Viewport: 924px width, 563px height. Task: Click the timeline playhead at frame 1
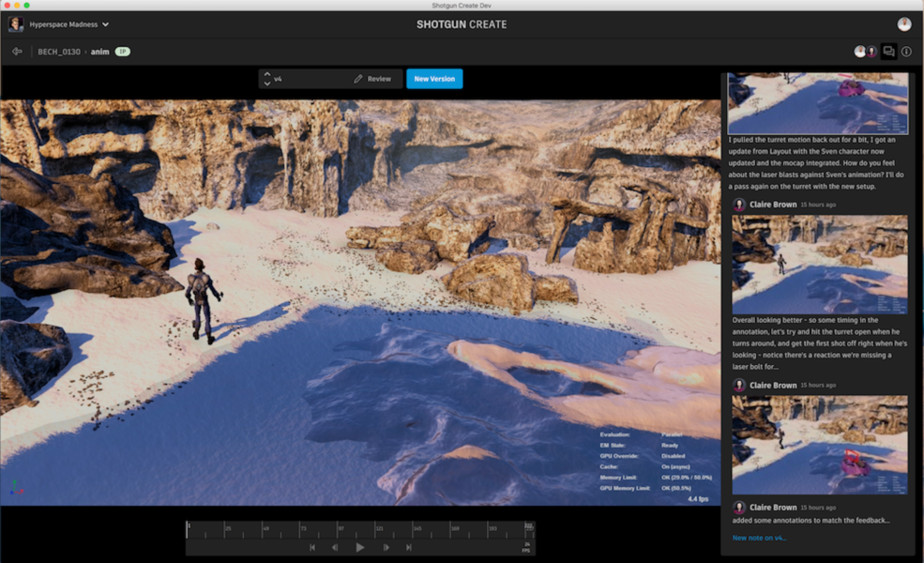point(188,529)
